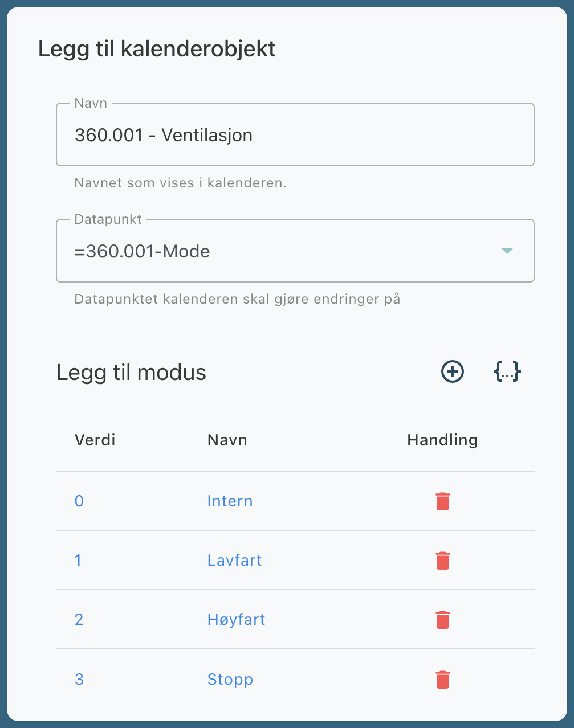Screen dimensions: 574x728
Task: Delete the Intern mode row
Action: click(x=442, y=501)
